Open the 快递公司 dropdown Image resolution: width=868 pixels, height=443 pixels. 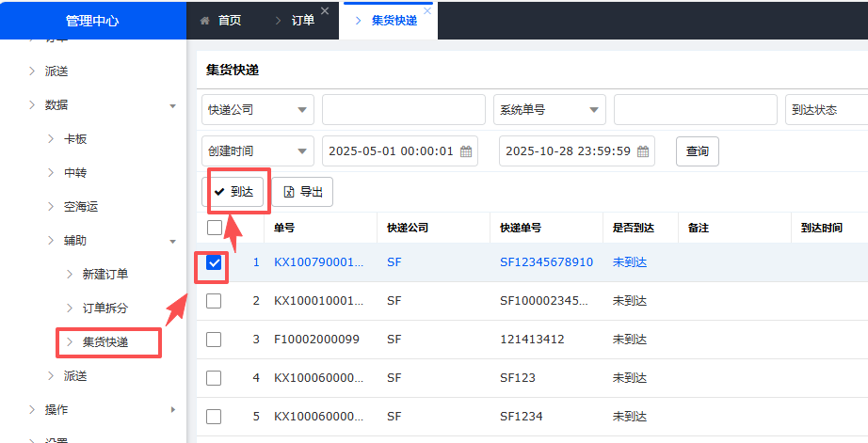258,109
